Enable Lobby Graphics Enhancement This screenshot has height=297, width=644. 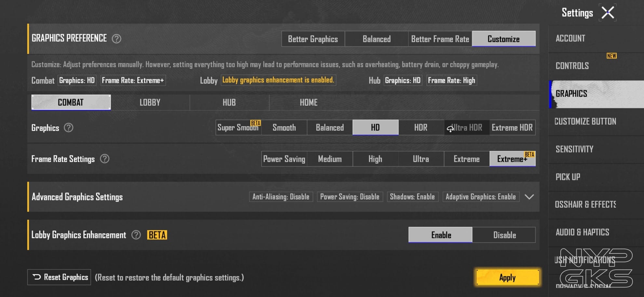(x=440, y=235)
